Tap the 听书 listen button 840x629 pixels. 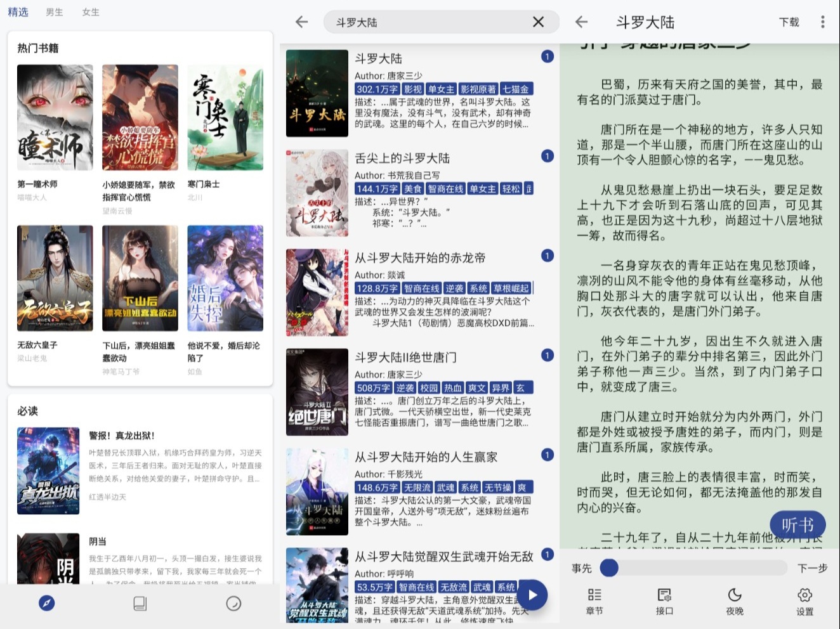pyautogui.click(x=797, y=524)
